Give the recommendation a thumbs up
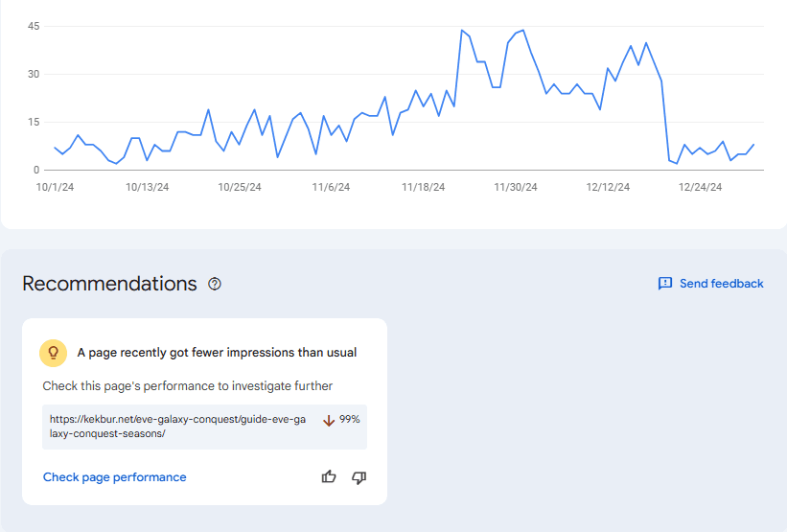Viewport: 787px width, 532px height. (x=329, y=477)
